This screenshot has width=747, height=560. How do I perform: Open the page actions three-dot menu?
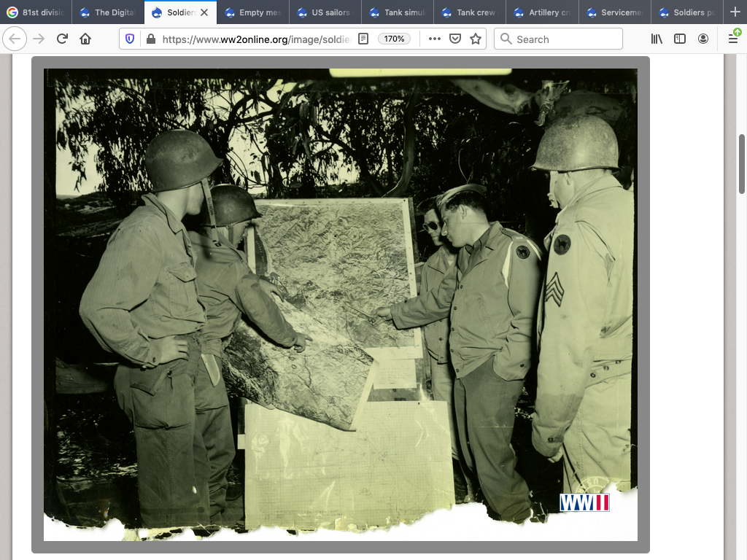(435, 39)
